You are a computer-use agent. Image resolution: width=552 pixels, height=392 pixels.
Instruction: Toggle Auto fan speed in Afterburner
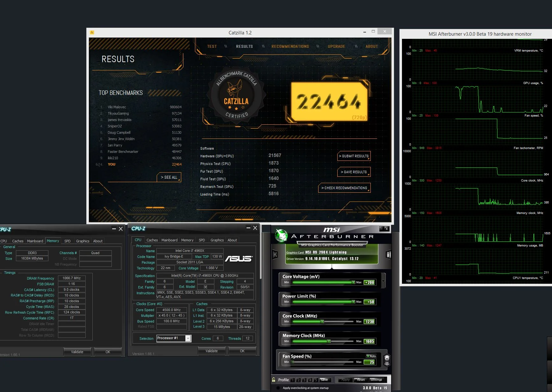point(371,356)
